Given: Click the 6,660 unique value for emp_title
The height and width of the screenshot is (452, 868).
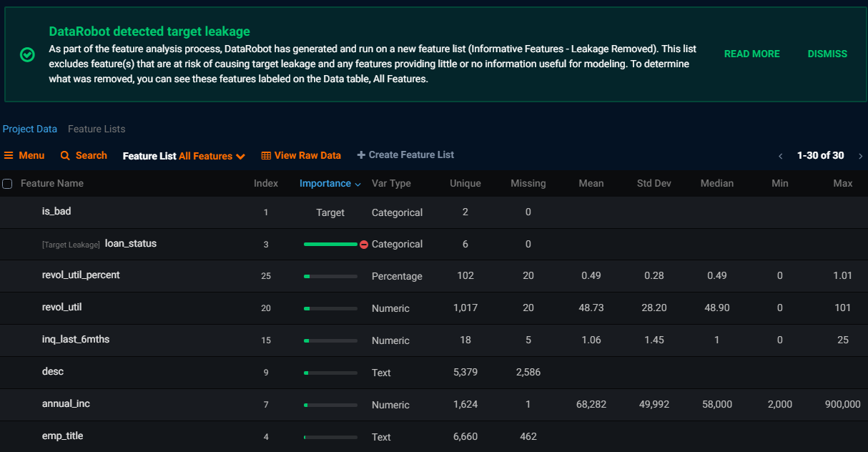Looking at the screenshot, I should click(465, 437).
